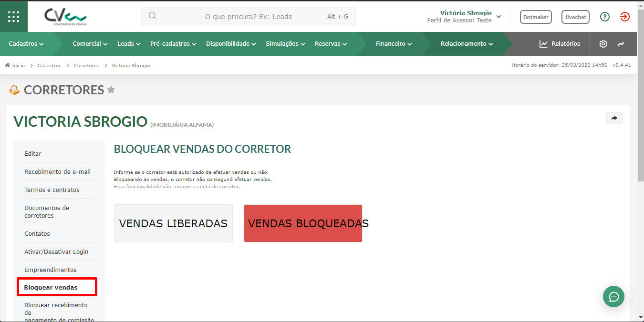Click the Vendas Liberadas button
644x322 pixels.
pyautogui.click(x=173, y=223)
